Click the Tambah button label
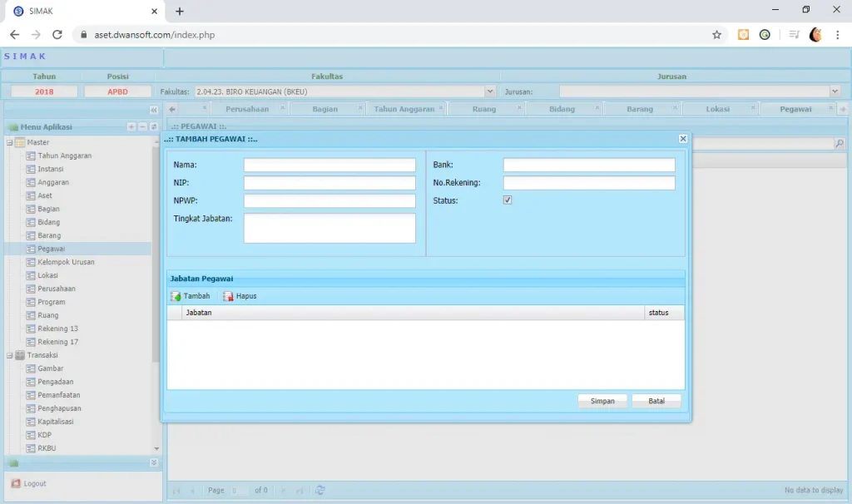852x504 pixels. (196, 296)
